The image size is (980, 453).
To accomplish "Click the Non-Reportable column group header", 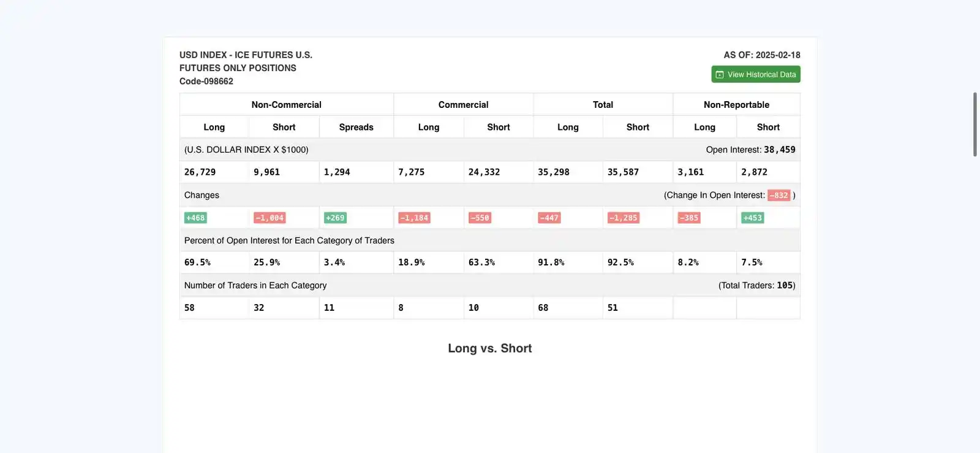I will click(x=737, y=105).
